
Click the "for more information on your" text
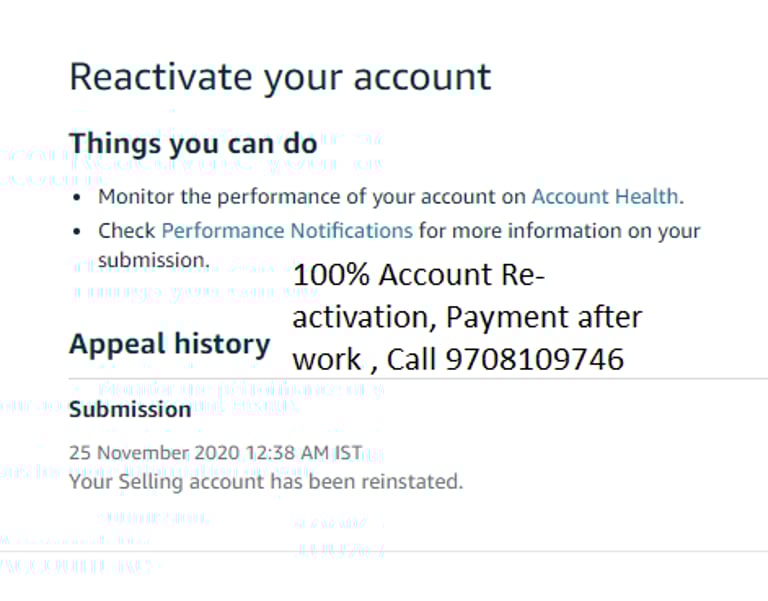[560, 231]
